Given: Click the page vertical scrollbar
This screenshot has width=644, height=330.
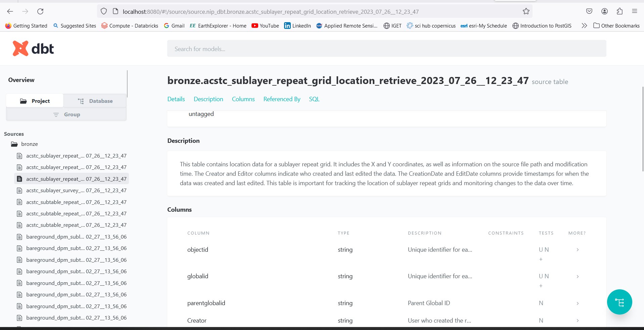Looking at the screenshot, I should point(643,129).
